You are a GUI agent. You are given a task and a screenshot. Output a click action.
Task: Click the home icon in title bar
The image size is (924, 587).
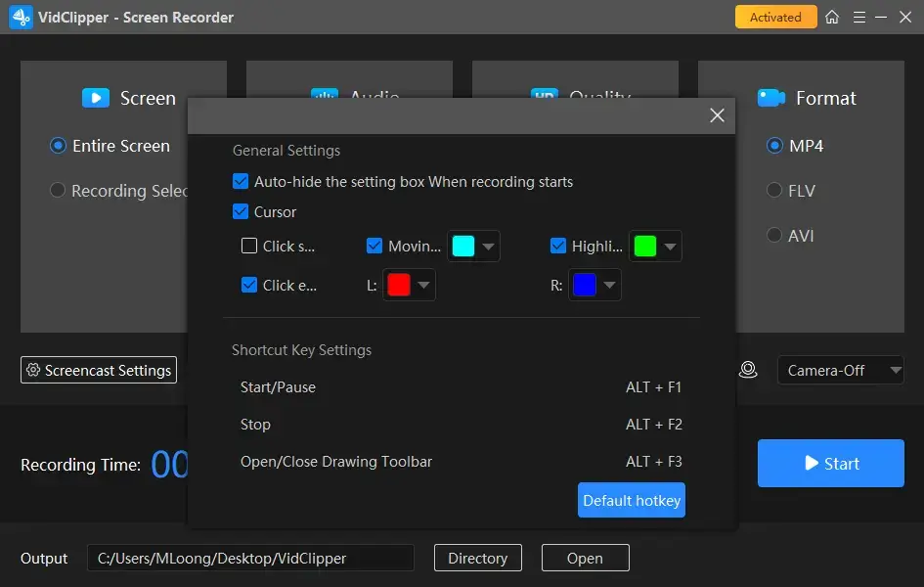click(x=832, y=17)
